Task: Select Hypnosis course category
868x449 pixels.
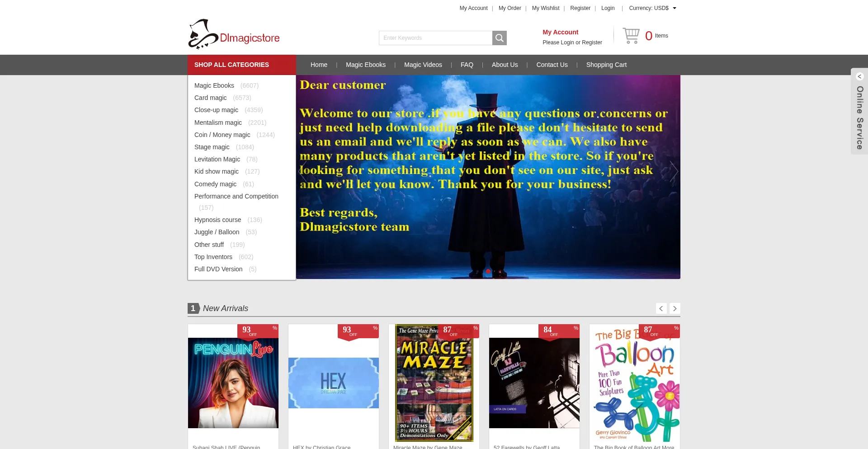Action: pyautogui.click(x=217, y=220)
